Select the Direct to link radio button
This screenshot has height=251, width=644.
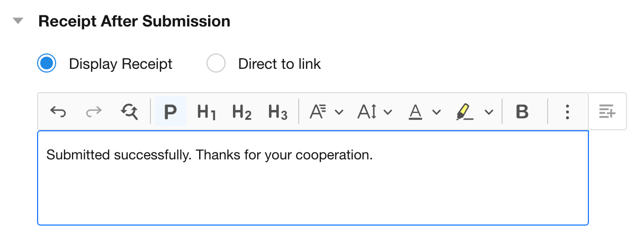216,64
